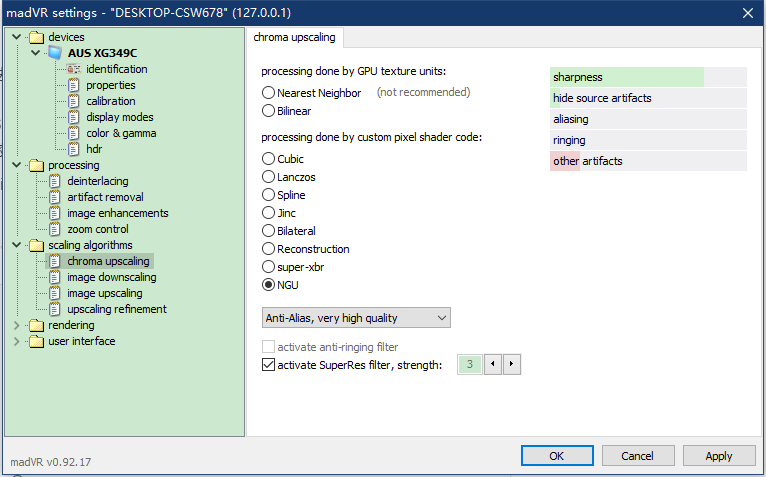Collapse the processing tree node

[17, 165]
